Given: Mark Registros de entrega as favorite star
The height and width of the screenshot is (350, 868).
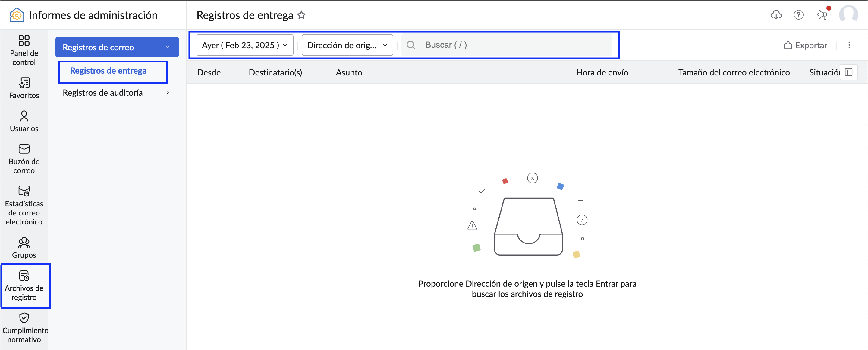Looking at the screenshot, I should pos(301,15).
